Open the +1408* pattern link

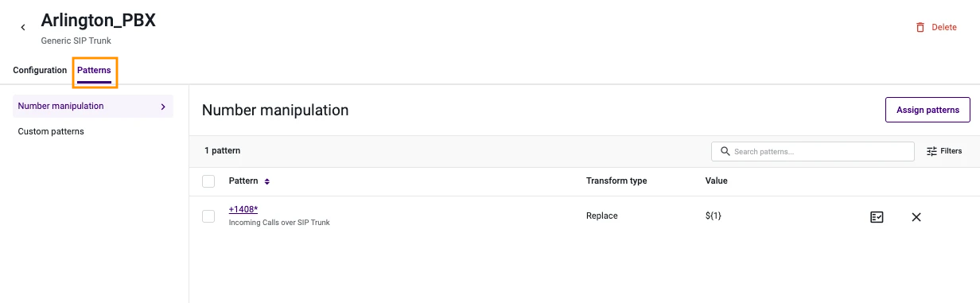tap(243, 209)
